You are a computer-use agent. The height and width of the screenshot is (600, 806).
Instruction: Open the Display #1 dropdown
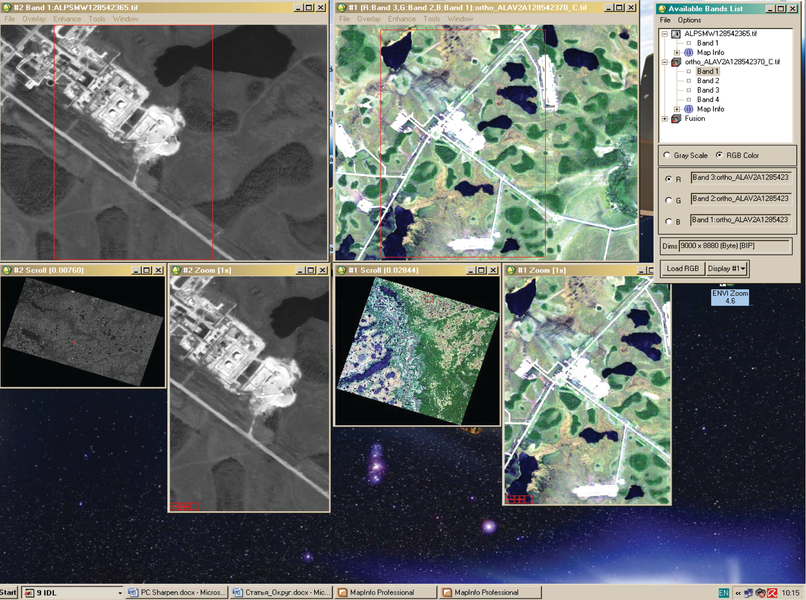pyautogui.click(x=727, y=268)
